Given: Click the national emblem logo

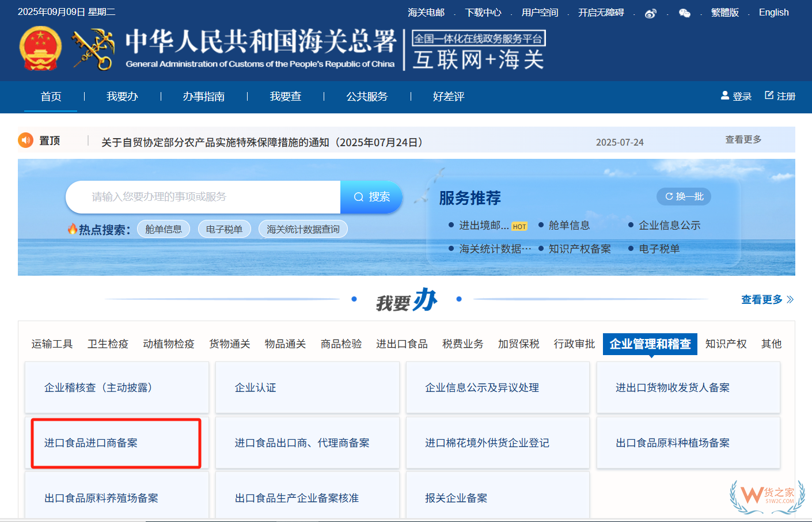Looking at the screenshot, I should pos(40,49).
